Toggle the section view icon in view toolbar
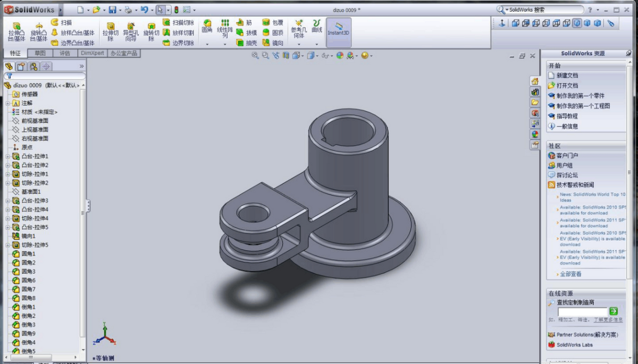638x364 pixels. pos(286,55)
